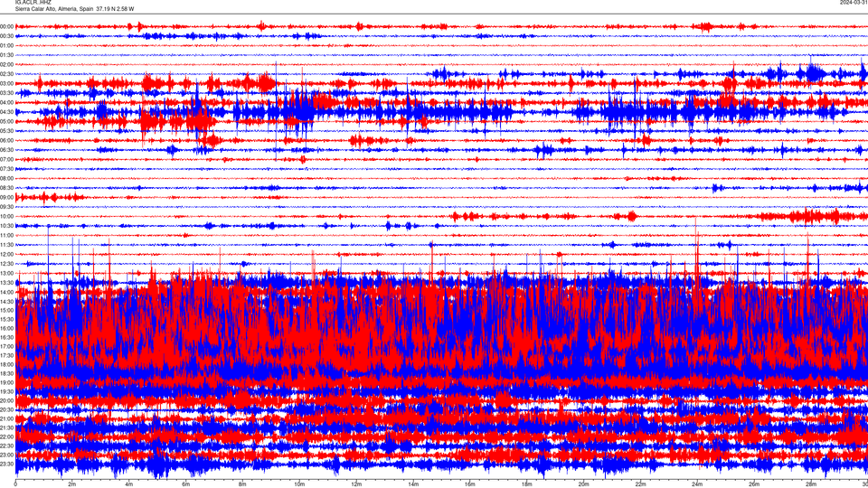The image size is (868, 488).
Task: Select the 15:00 row label
Action: 7,310
